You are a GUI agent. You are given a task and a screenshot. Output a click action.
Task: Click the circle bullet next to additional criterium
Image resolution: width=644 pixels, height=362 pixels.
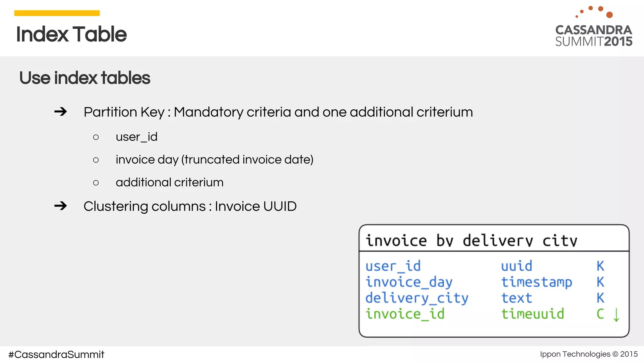[96, 183]
